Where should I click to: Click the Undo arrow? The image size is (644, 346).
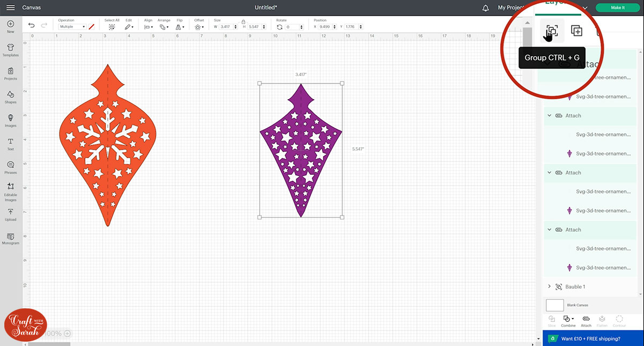coord(32,26)
